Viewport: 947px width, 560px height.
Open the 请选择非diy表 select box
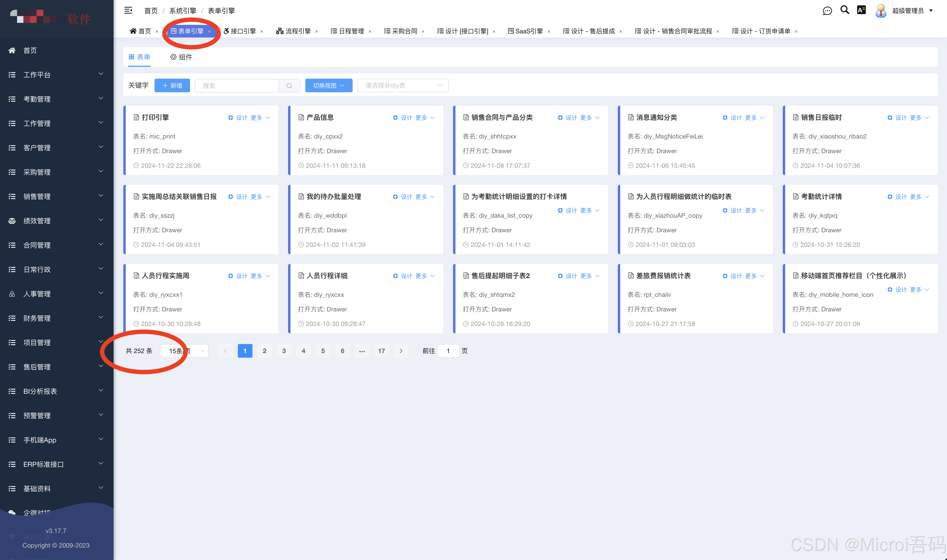point(403,86)
